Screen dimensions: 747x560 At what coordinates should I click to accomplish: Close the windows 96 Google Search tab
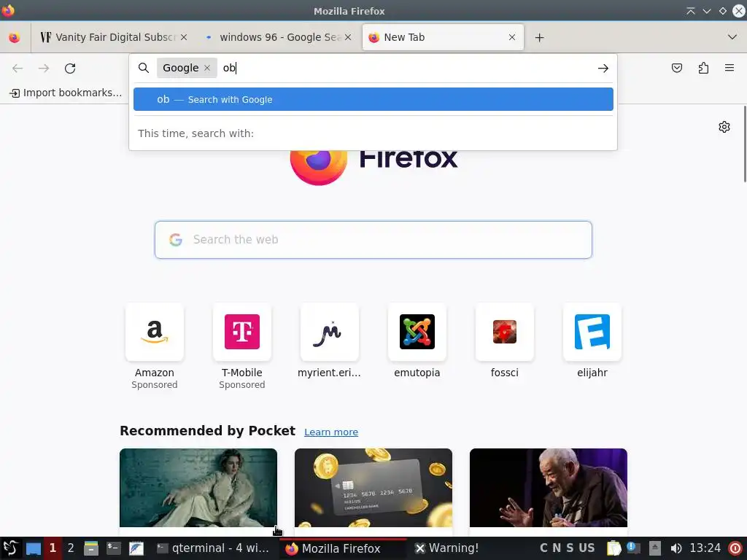click(348, 37)
